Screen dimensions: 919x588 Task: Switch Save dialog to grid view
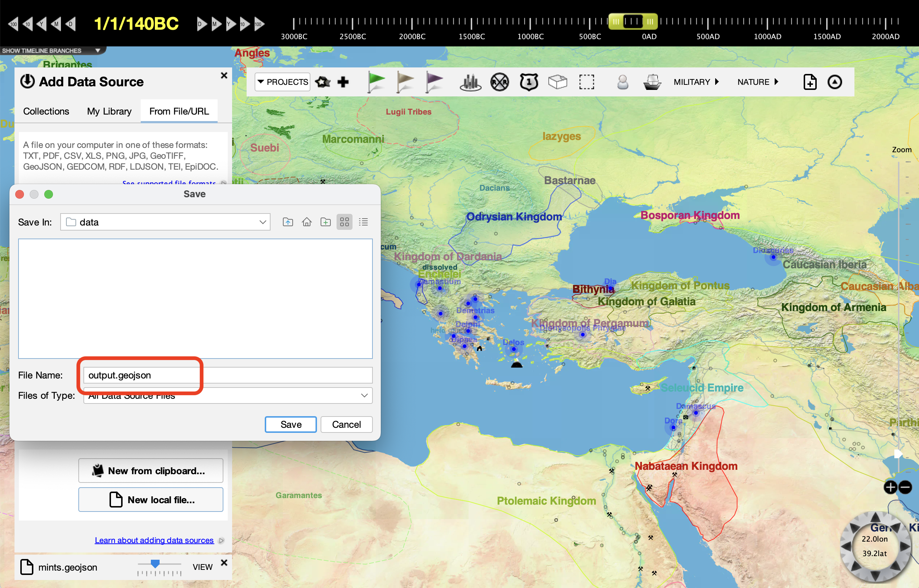pyautogui.click(x=344, y=222)
